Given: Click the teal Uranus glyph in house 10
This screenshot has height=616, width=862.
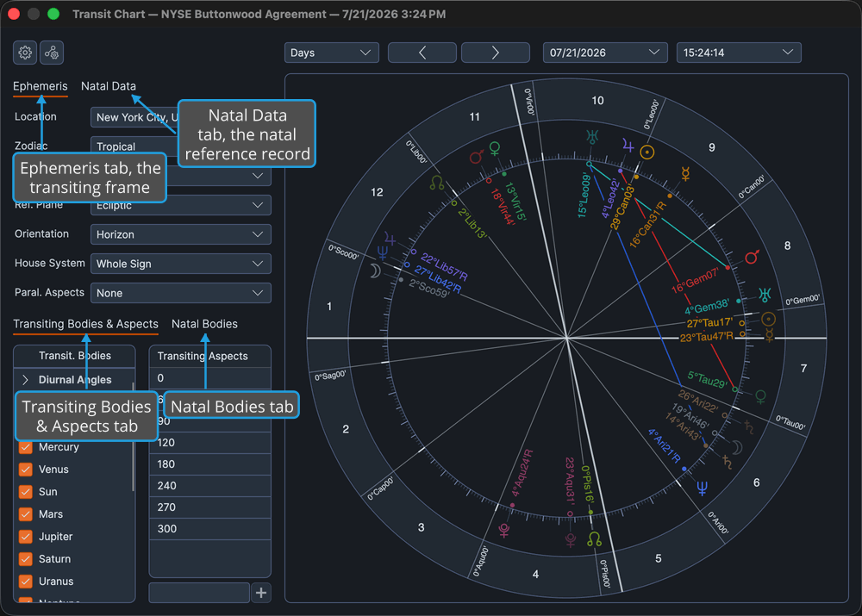Looking at the screenshot, I should (592, 136).
